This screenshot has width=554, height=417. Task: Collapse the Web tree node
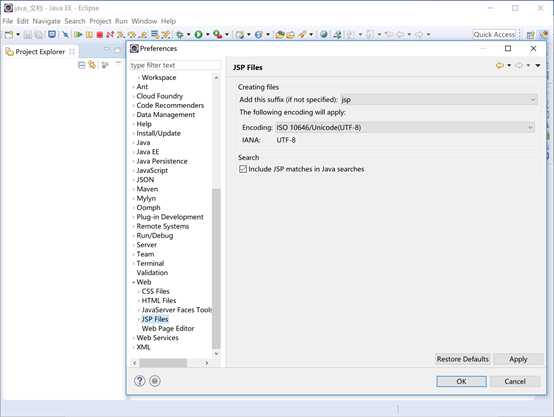pos(134,282)
